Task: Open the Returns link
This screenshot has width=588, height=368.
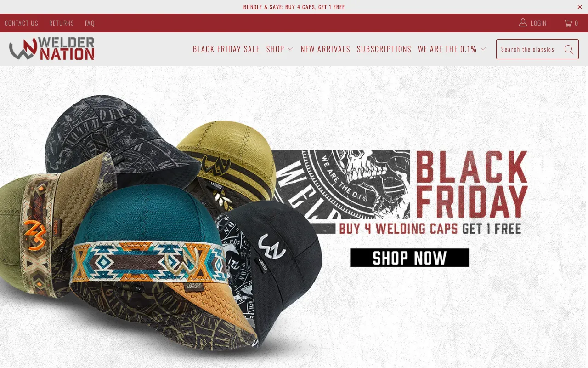Action: (x=62, y=23)
